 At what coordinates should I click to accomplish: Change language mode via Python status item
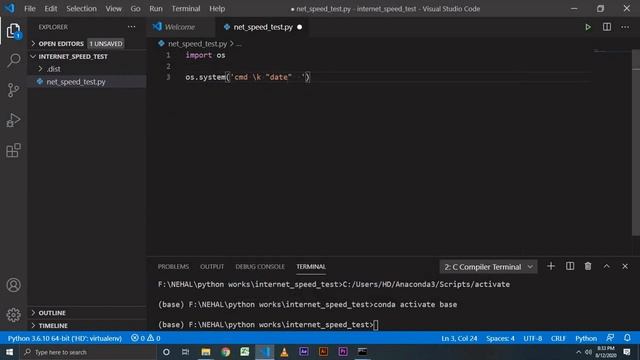click(586, 338)
